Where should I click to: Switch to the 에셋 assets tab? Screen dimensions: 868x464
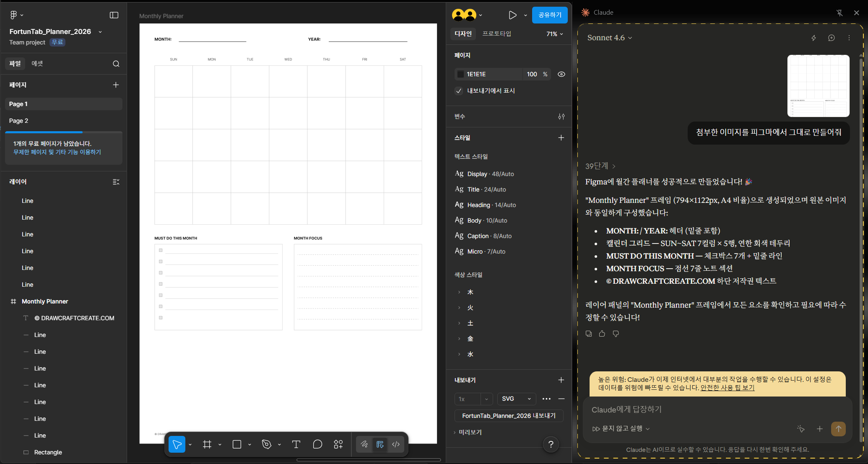point(37,63)
